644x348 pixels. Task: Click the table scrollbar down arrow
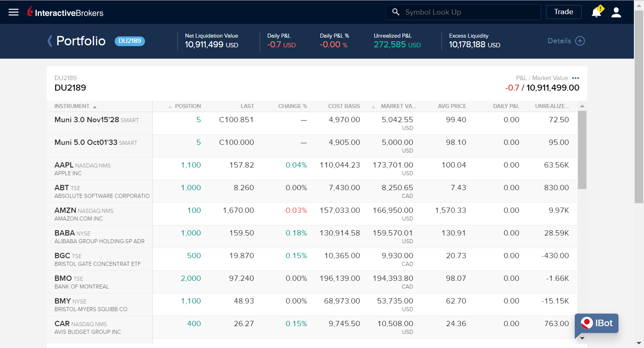[x=582, y=338]
